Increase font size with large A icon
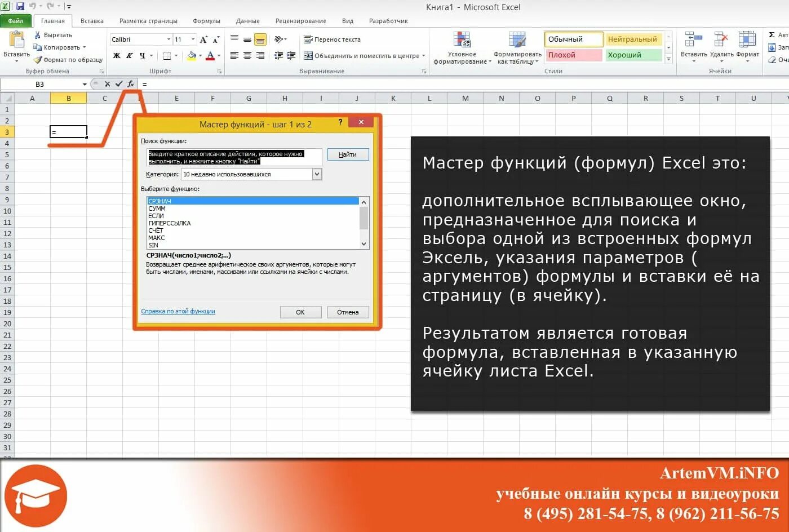Viewport: 789px width, 532px height. pyautogui.click(x=203, y=39)
